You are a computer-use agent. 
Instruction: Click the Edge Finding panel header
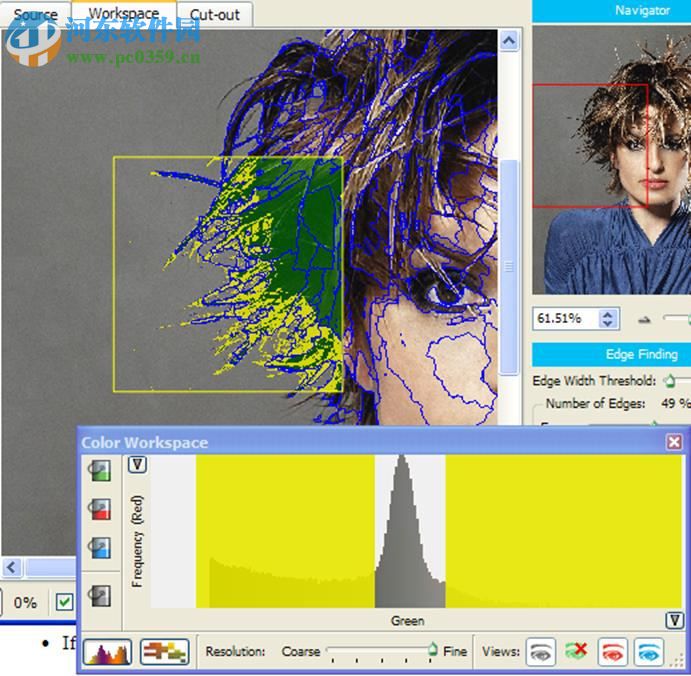pos(612,354)
